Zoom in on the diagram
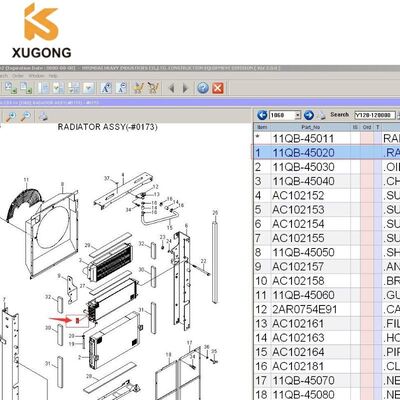The width and height of the screenshot is (400, 400). click(11, 116)
